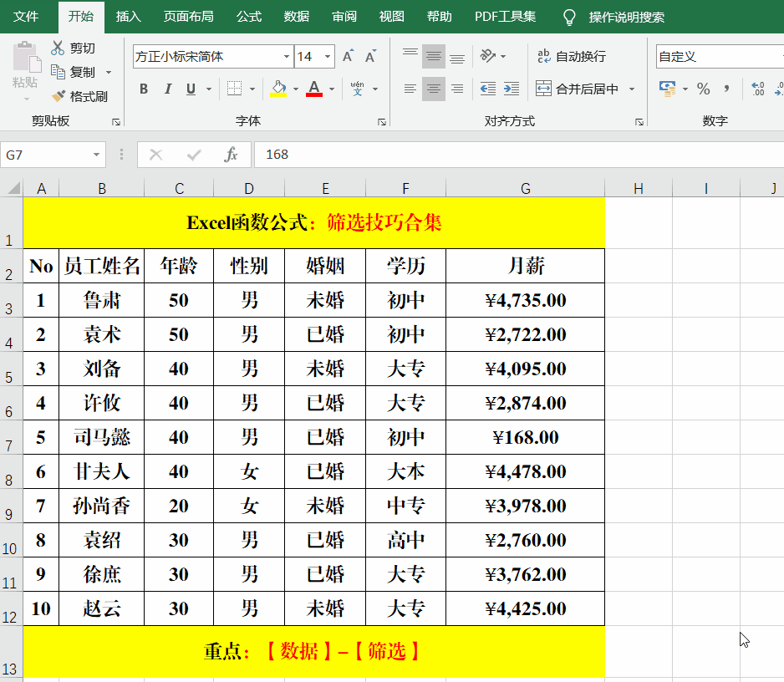Increase the indent
This screenshot has height=682, width=784.
tap(512, 89)
